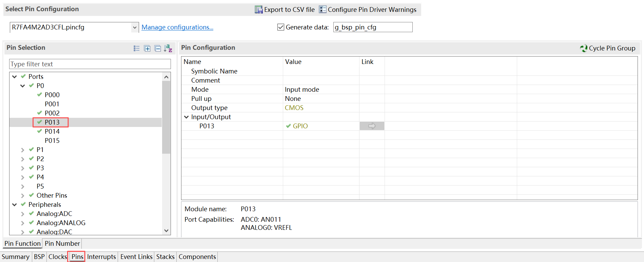Expand the Analog:ADC node
644x262 pixels.
[x=23, y=214]
